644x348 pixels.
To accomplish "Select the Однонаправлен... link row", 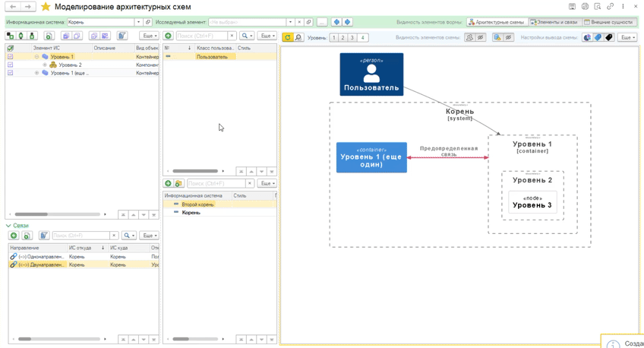I will coord(84,256).
